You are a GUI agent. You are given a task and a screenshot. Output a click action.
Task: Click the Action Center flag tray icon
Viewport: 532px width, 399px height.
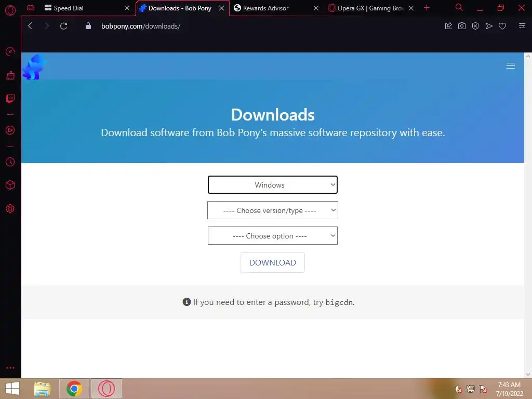(483, 389)
